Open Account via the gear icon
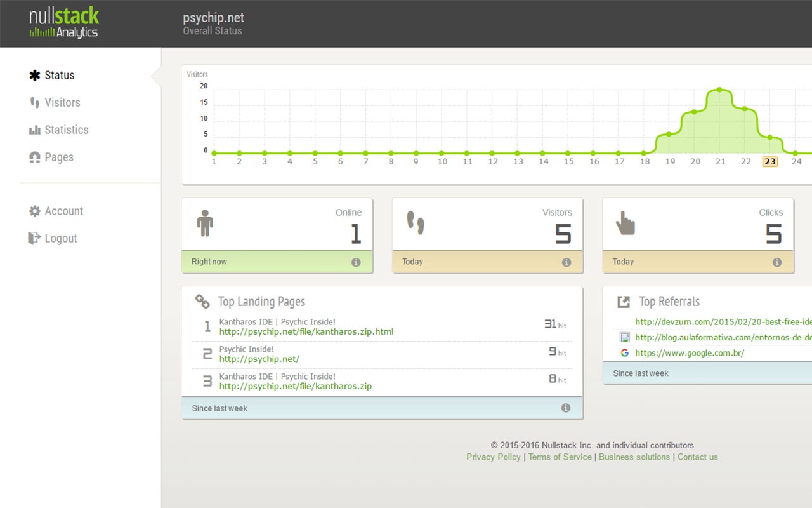Image resolution: width=812 pixels, height=508 pixels. 35,211
